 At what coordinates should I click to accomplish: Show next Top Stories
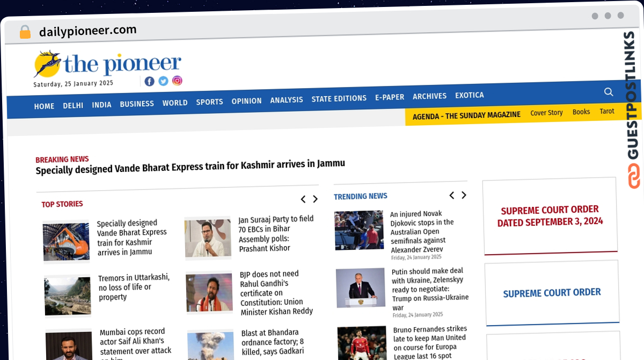[315, 199]
